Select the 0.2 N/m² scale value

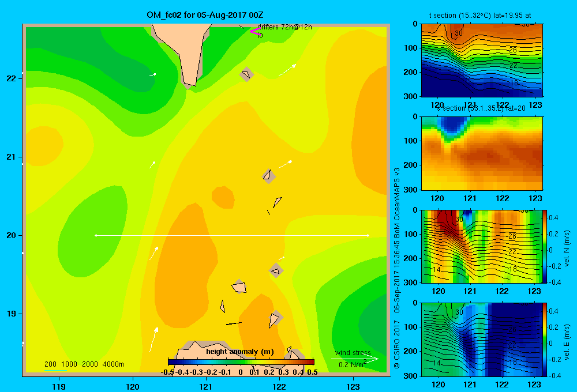353,364
